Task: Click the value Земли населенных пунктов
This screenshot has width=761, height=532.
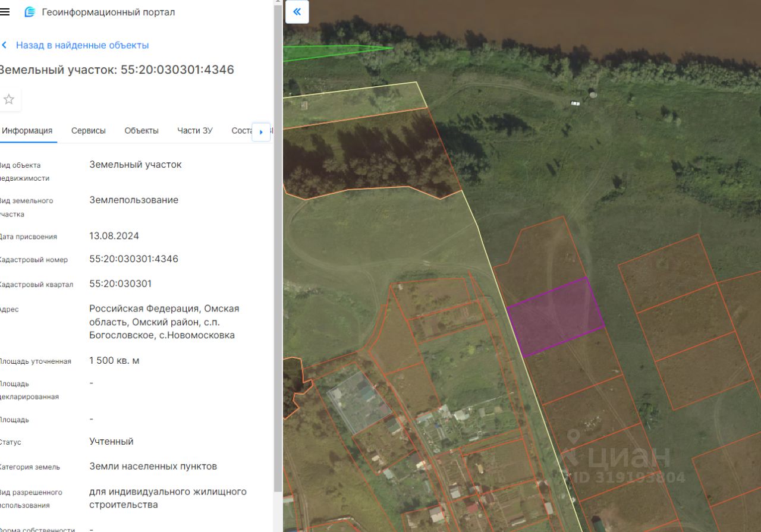Action: coord(153,466)
